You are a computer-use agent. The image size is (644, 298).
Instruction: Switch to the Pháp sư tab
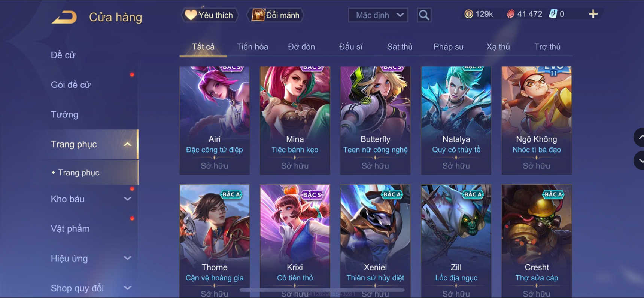coord(449,47)
